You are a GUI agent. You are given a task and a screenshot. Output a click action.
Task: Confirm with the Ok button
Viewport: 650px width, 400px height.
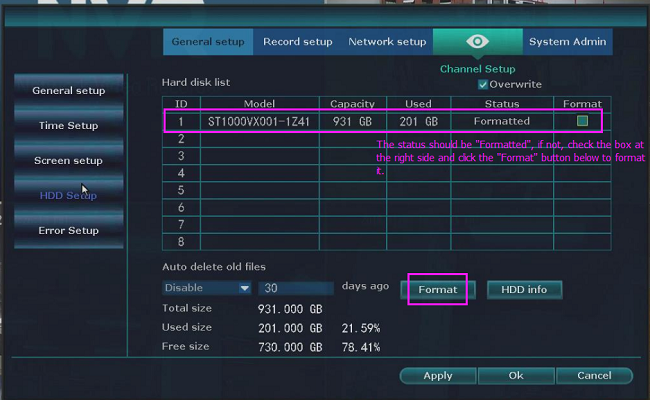pos(516,376)
